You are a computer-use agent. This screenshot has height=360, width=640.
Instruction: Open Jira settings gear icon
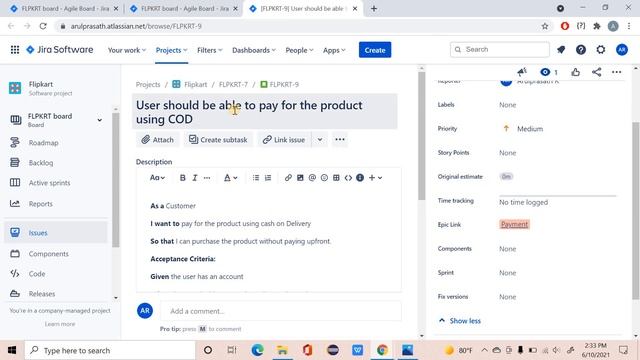[x=601, y=50]
